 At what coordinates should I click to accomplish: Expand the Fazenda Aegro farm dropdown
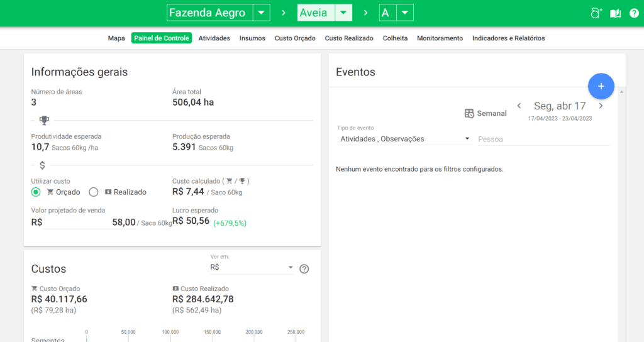(261, 13)
